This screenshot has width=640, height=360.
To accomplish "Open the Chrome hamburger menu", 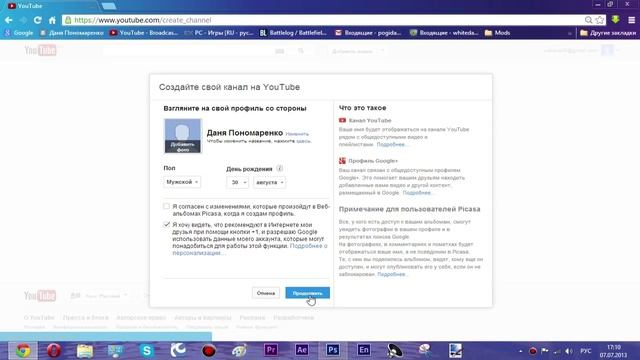I will pos(631,20).
